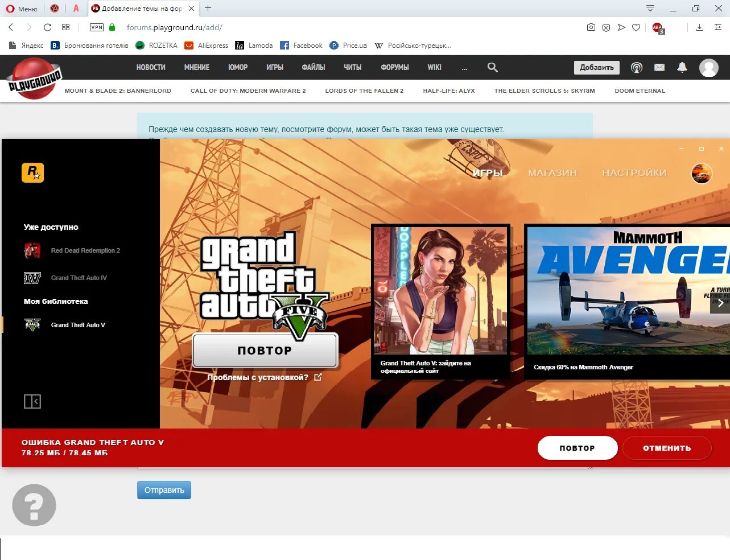Open Playground user avatar menu
This screenshot has width=730, height=560.
tap(709, 68)
